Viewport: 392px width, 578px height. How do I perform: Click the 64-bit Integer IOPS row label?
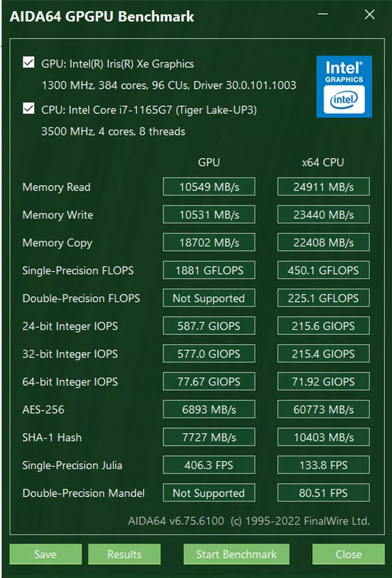[70, 381]
